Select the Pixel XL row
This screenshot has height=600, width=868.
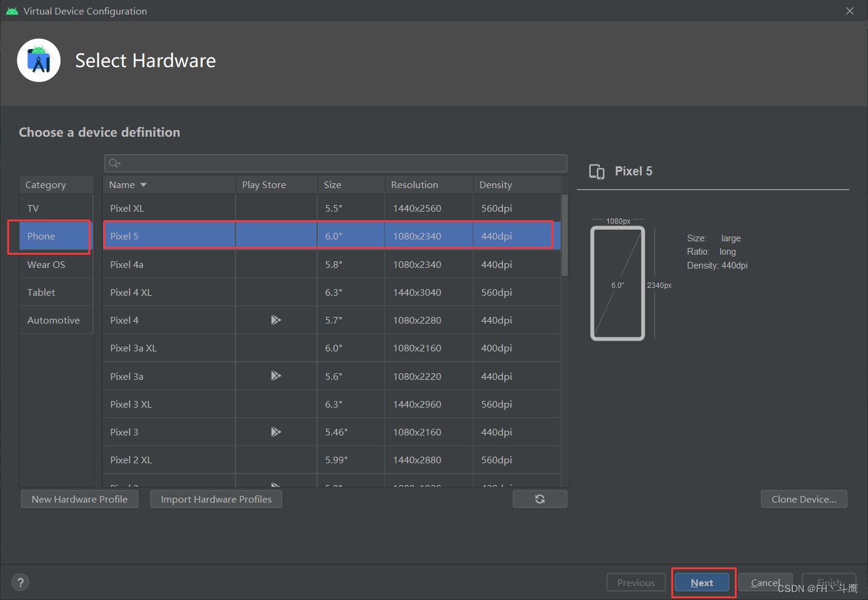coord(332,208)
